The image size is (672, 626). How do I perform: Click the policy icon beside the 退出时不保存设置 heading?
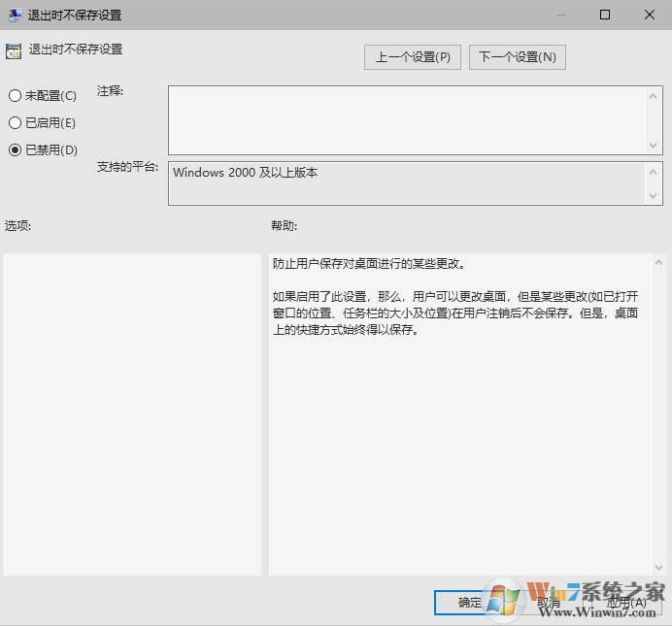(x=14, y=51)
